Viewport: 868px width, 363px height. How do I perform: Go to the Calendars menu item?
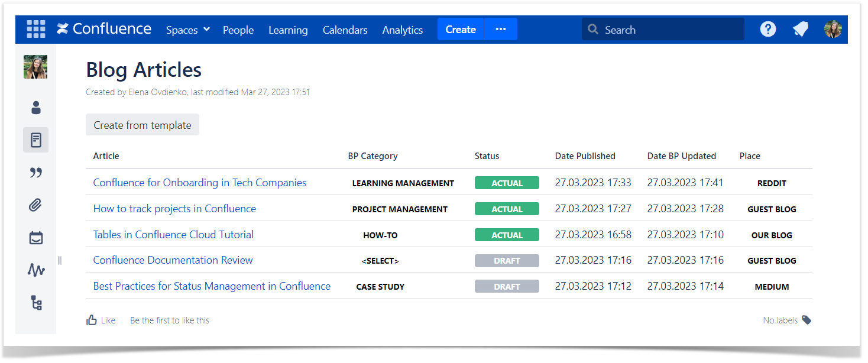pyautogui.click(x=345, y=30)
